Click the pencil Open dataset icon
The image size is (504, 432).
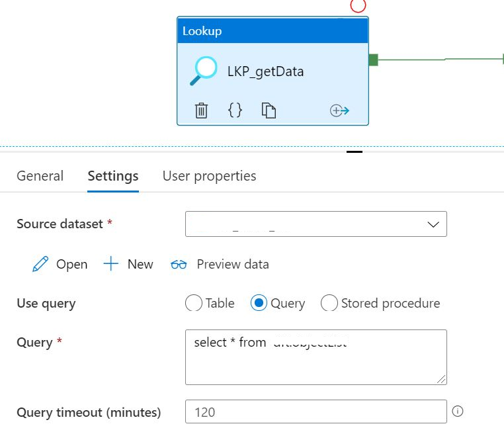coord(40,264)
